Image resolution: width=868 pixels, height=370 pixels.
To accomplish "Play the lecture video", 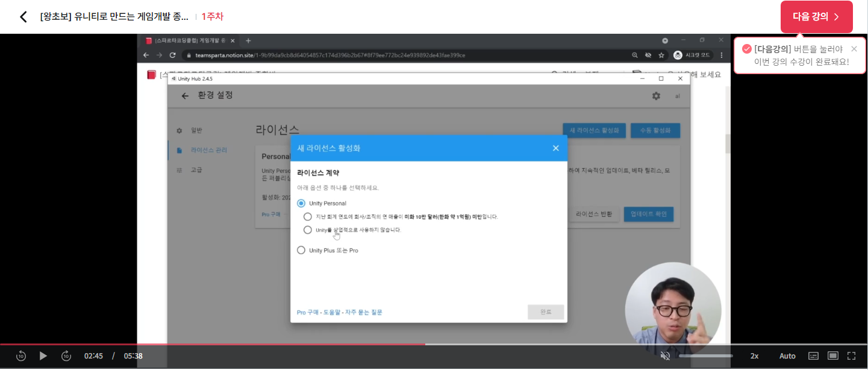I will [x=43, y=356].
